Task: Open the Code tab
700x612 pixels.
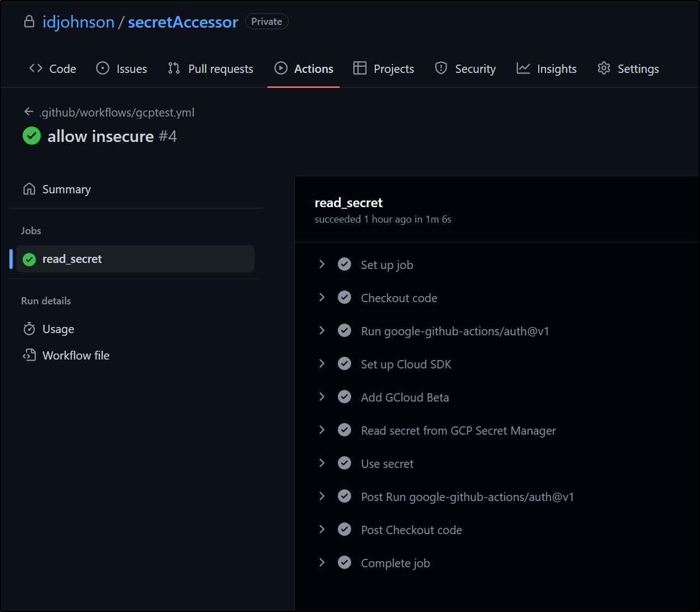Action: point(52,68)
